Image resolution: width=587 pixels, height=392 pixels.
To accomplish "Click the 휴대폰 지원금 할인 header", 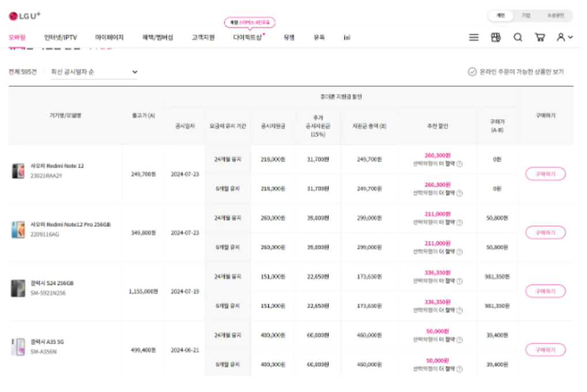I will pos(341,97).
